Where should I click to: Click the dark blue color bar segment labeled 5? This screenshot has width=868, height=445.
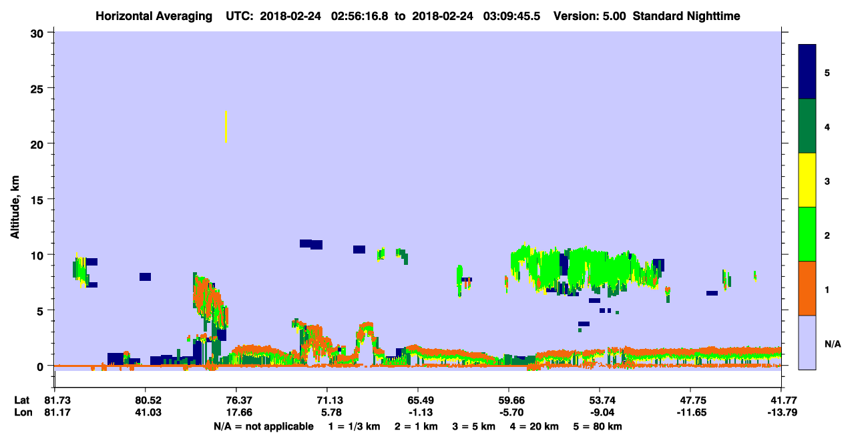click(807, 72)
